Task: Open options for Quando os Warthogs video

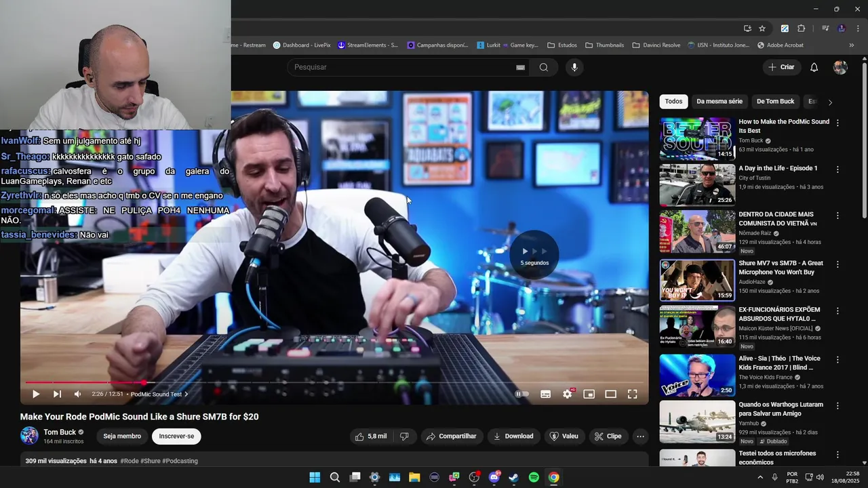Action: [x=837, y=406]
